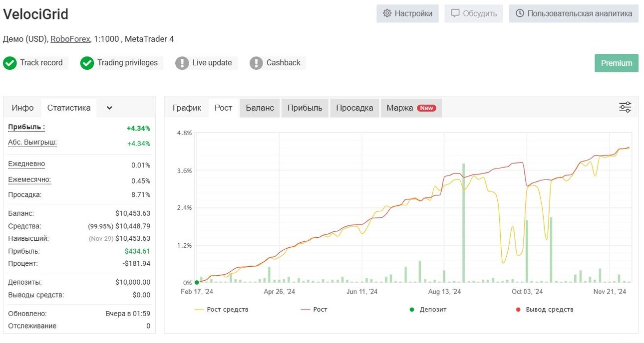Click the Trading privileges label
The width and height of the screenshot is (644, 343).
(127, 63)
